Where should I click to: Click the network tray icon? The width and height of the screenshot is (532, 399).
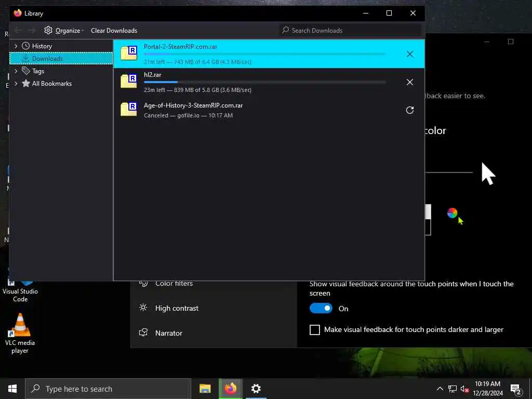point(452,389)
